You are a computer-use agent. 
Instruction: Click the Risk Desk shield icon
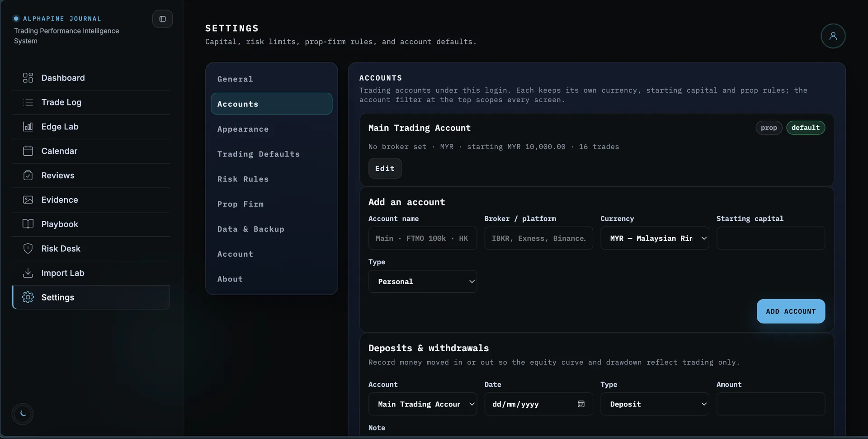click(x=28, y=249)
